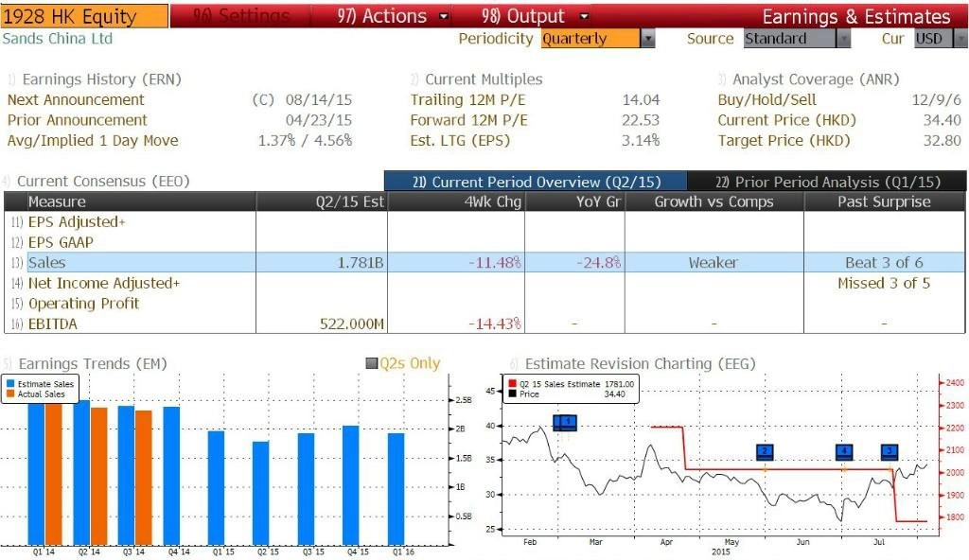Image resolution: width=969 pixels, height=560 pixels.
Task: Open the Output dropdown menu
Action: (536, 16)
